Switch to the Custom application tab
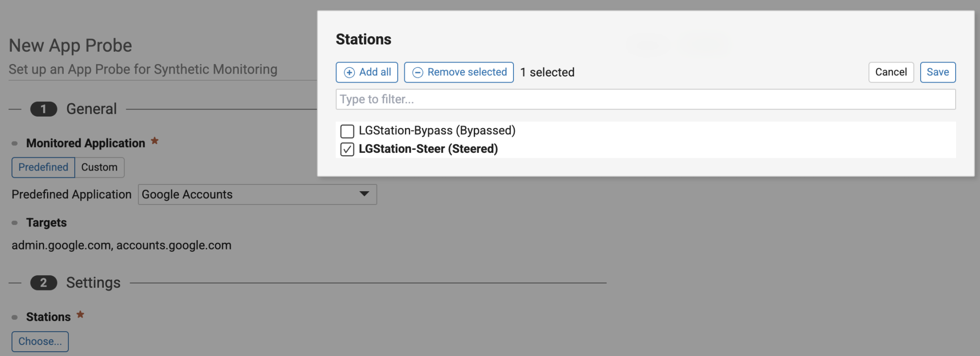The height and width of the screenshot is (356, 980). tap(99, 167)
